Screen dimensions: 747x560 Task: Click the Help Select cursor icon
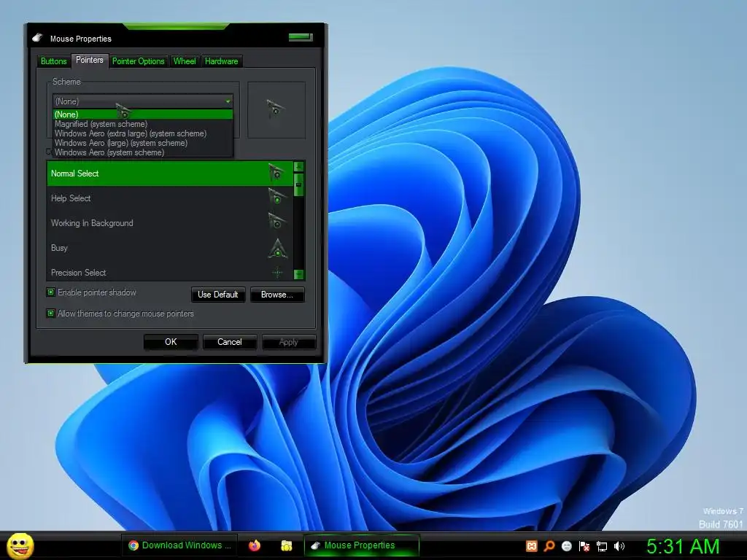(276, 197)
